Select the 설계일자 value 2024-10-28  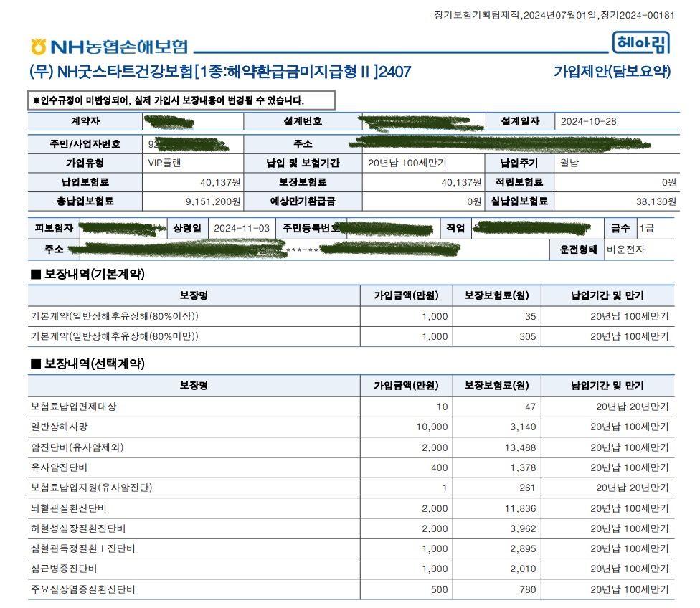588,121
